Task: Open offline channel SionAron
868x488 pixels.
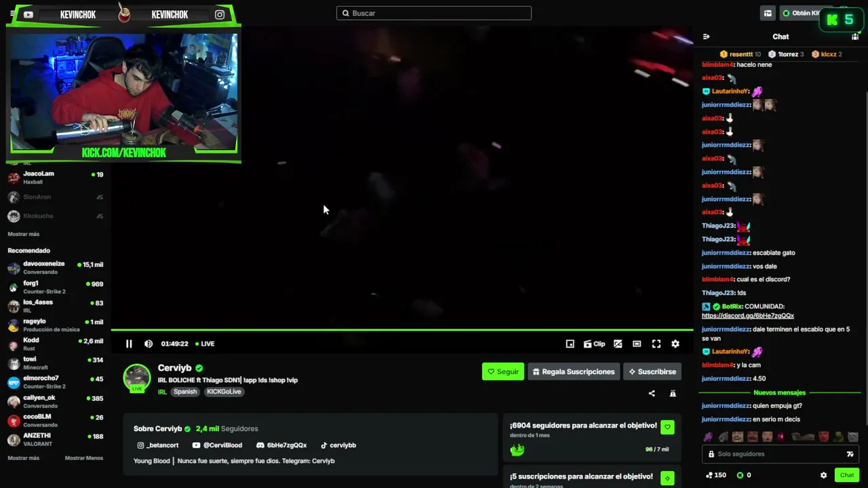Action: point(56,197)
